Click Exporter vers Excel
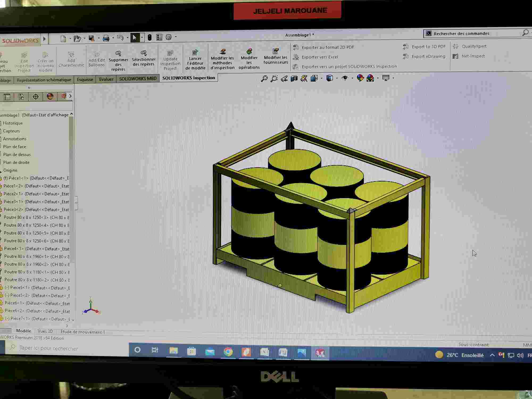The width and height of the screenshot is (532, 399). [315, 57]
